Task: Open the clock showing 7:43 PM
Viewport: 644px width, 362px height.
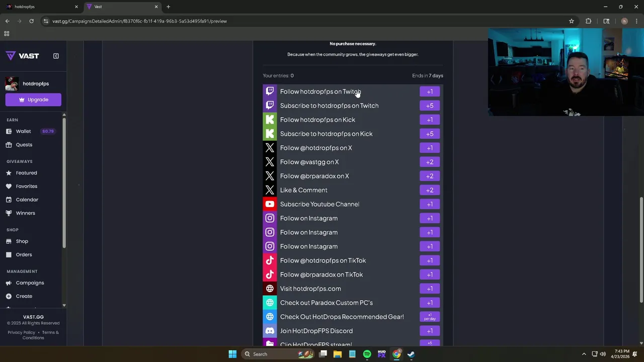Action: tap(622, 354)
